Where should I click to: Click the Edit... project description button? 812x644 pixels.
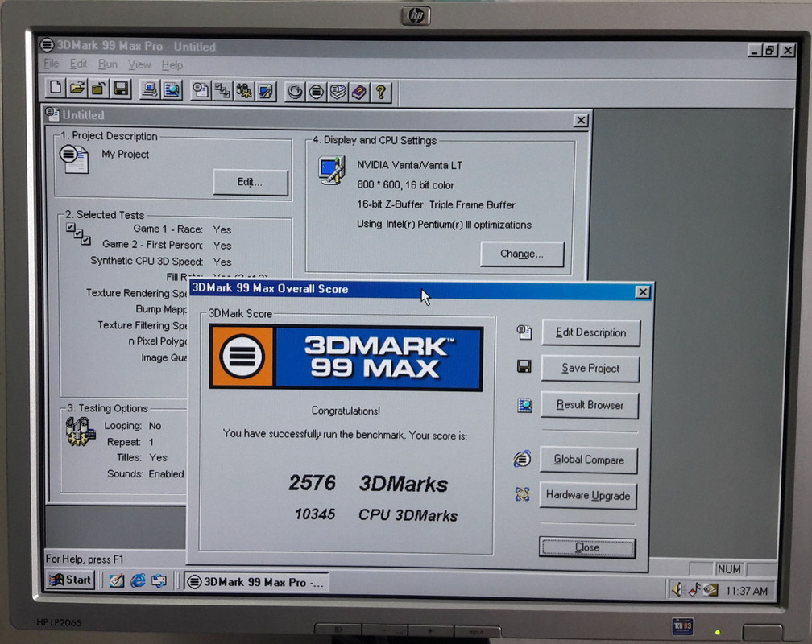click(x=250, y=182)
